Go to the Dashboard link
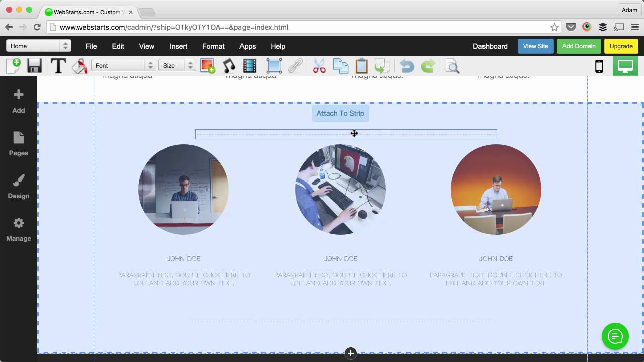The width and height of the screenshot is (644, 362). (490, 46)
